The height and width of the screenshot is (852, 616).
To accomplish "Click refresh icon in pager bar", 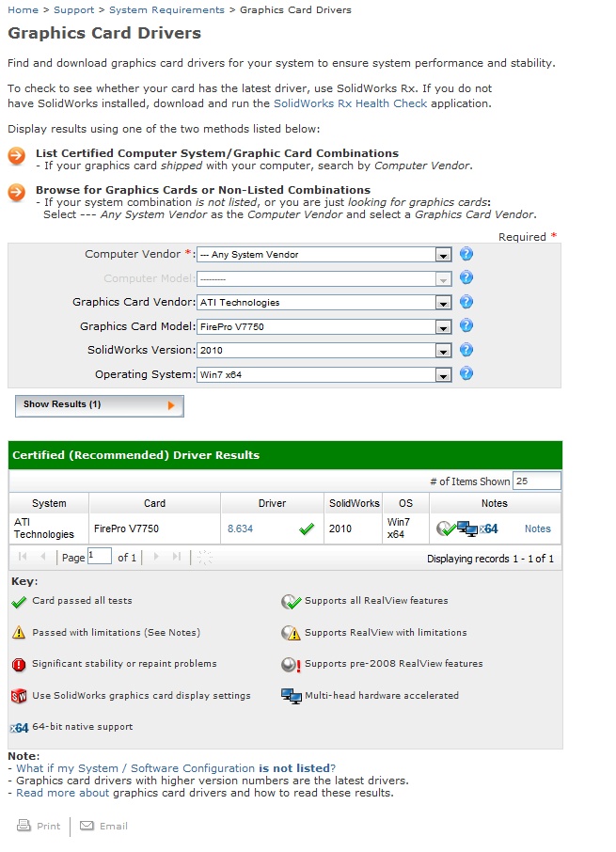I will 205,557.
